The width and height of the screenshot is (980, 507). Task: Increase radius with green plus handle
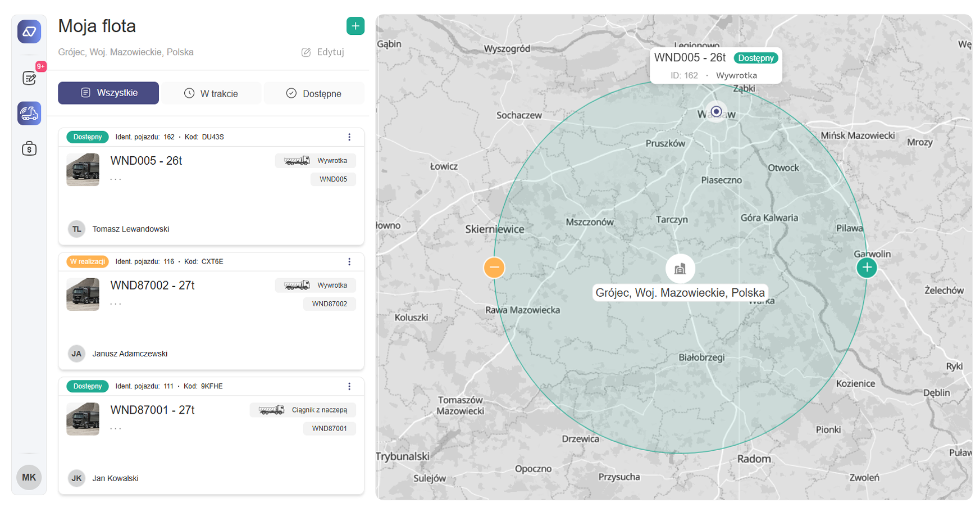click(867, 268)
